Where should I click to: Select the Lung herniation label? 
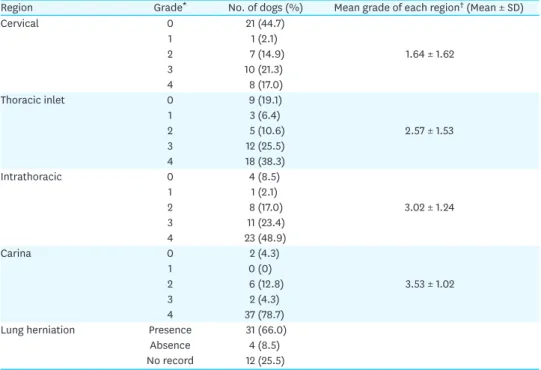pos(38,330)
